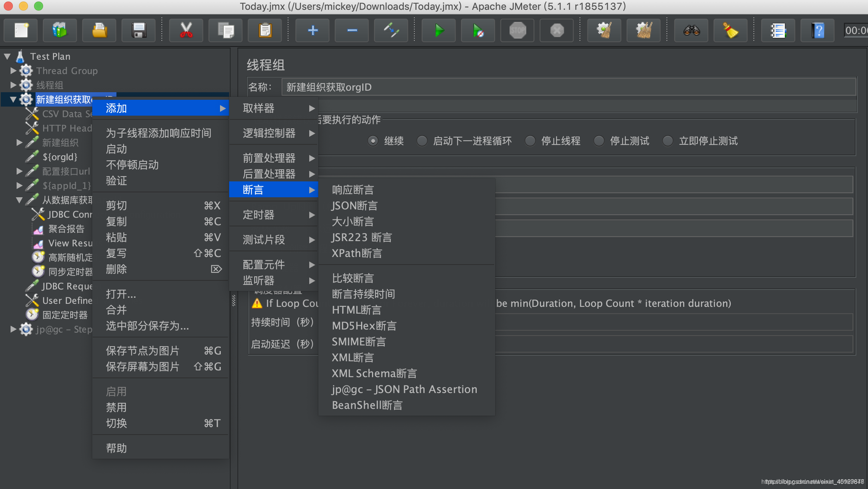Click the Reset search brush icon

point(730,30)
